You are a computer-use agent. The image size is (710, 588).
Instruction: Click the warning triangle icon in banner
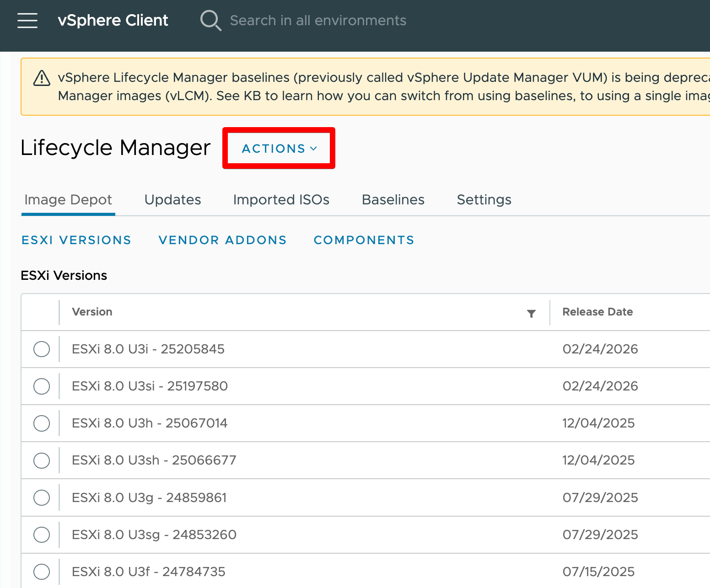coord(42,78)
